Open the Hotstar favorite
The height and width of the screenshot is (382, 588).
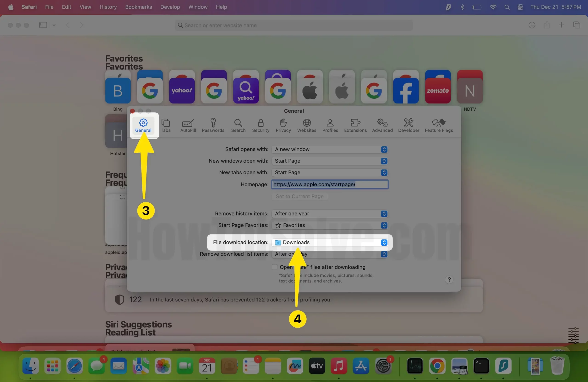[116, 135]
